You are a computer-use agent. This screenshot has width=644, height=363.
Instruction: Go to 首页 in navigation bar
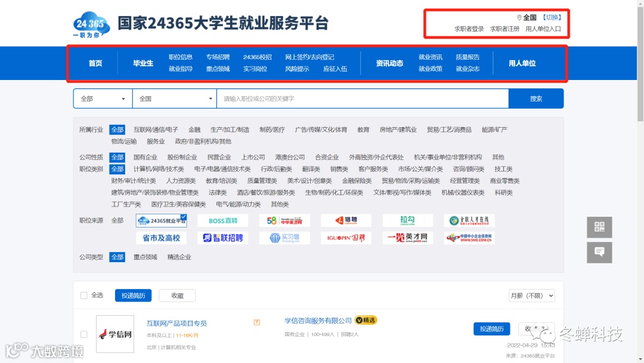pos(95,63)
